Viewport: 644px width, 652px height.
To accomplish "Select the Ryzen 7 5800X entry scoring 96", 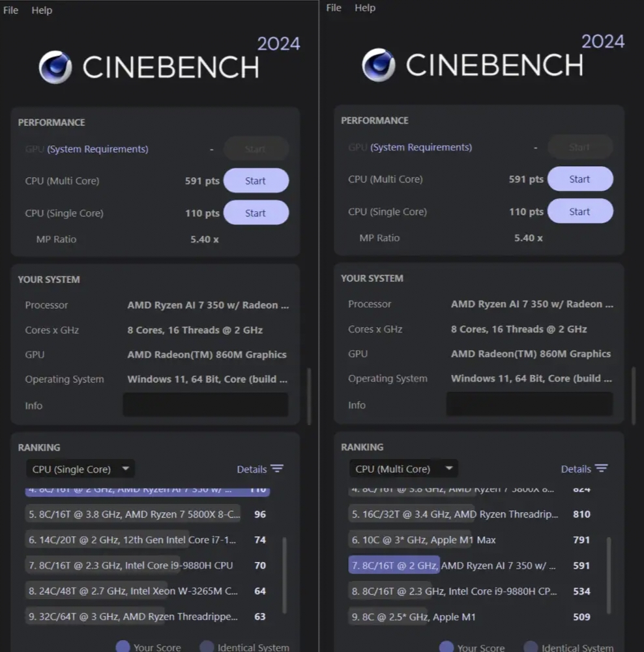I will tap(132, 514).
